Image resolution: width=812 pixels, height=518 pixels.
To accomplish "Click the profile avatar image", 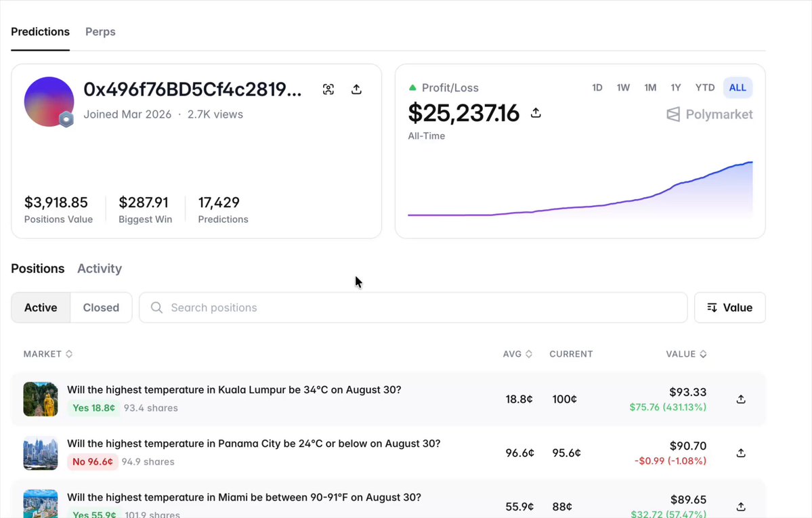I will point(49,102).
